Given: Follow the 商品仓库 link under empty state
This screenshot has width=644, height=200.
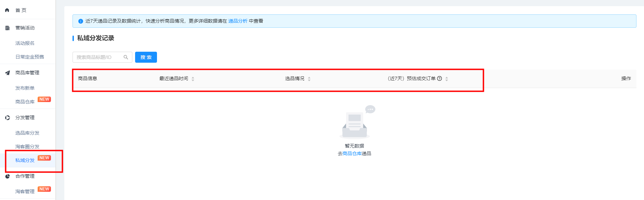Looking at the screenshot, I should pyautogui.click(x=352, y=153).
